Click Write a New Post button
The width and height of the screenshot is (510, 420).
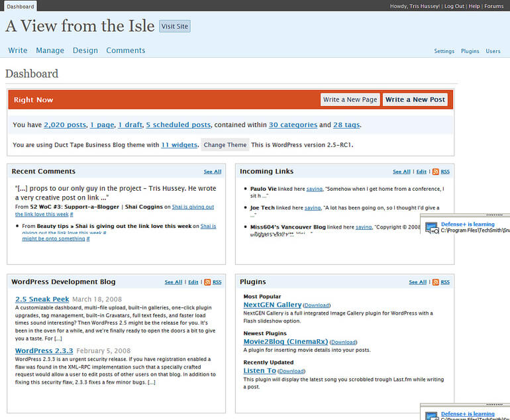coord(415,99)
